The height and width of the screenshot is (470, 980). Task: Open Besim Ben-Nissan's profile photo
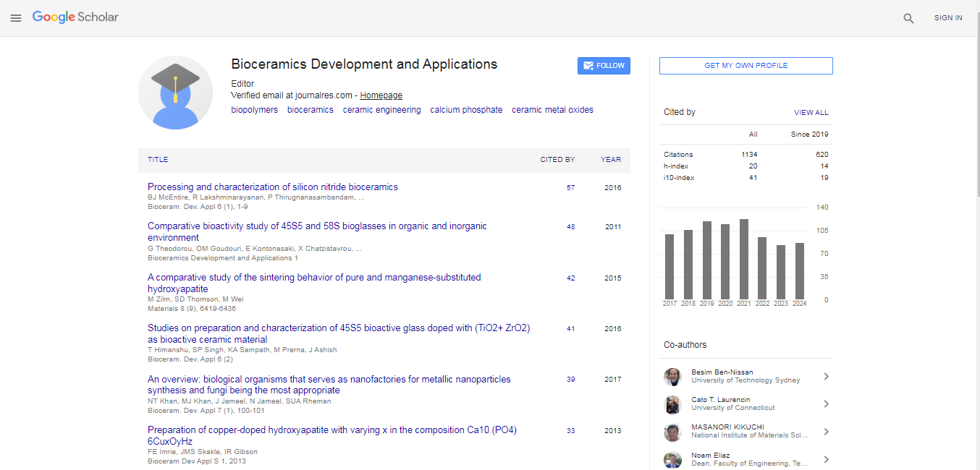click(x=672, y=377)
